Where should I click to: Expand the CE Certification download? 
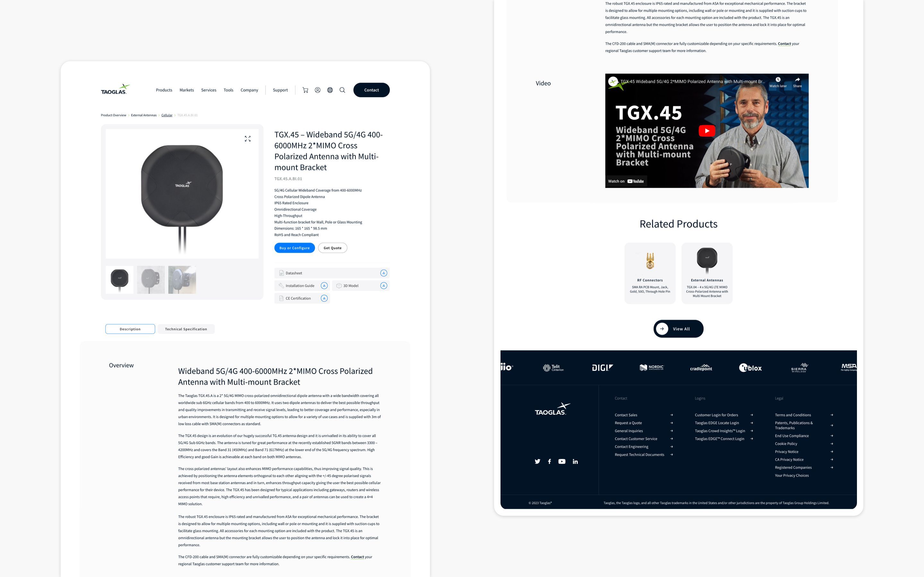point(323,298)
